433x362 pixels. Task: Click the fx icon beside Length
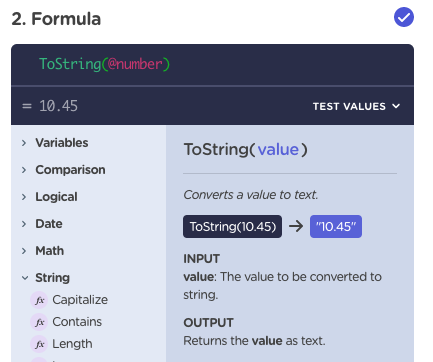[x=39, y=344]
